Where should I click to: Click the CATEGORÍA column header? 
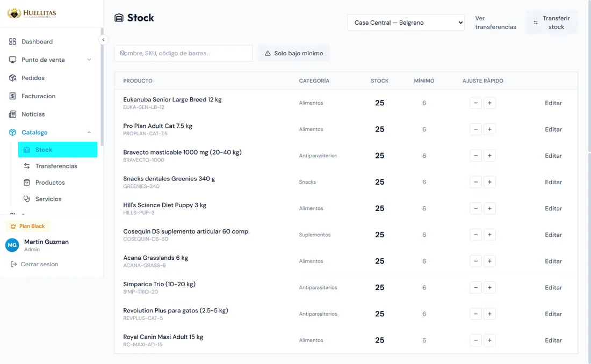(314, 81)
